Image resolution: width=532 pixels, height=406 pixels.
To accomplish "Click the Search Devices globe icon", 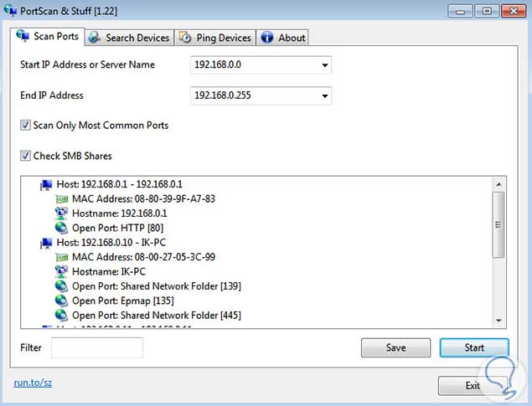I will [x=94, y=38].
